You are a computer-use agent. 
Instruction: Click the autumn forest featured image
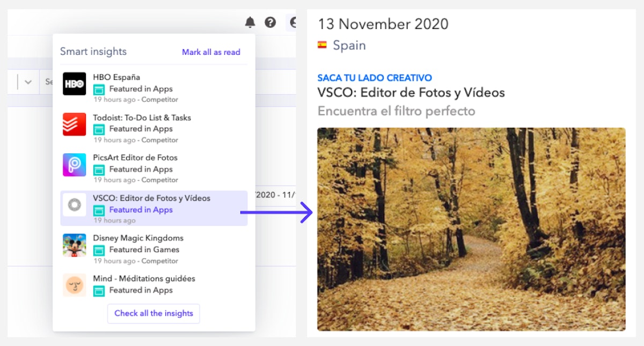[471, 229]
